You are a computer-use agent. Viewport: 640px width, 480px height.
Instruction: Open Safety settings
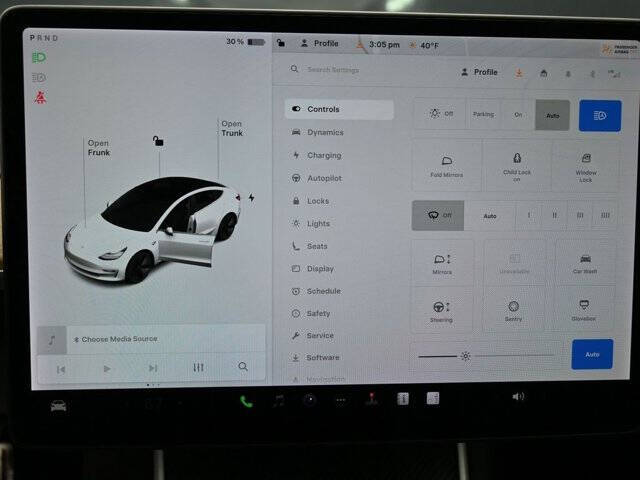[x=311, y=313]
